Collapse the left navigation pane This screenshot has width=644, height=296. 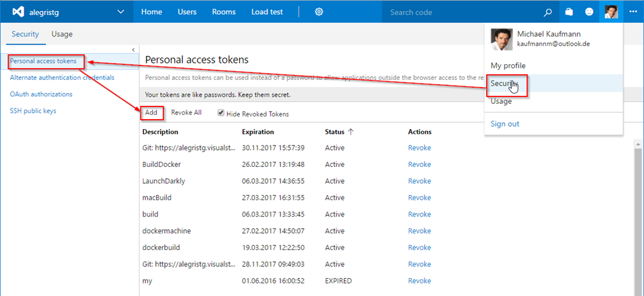(133, 50)
